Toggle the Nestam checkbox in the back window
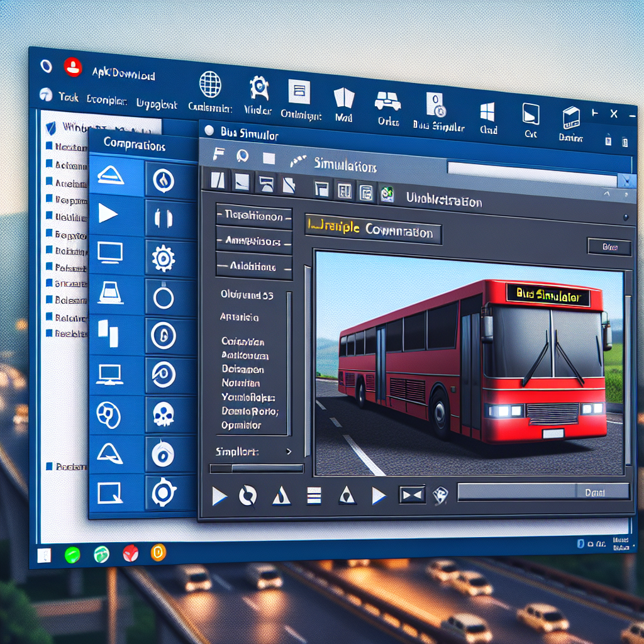This screenshot has width=644, height=644. 49,145
